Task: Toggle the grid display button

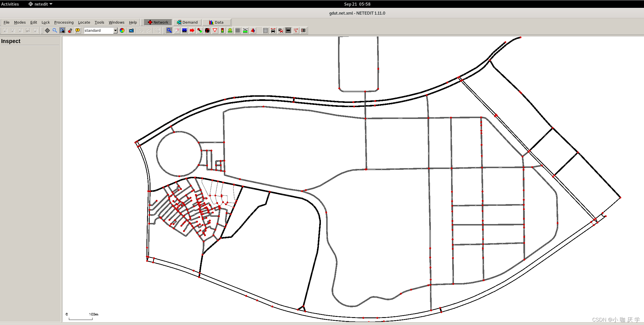Action: pos(265,30)
